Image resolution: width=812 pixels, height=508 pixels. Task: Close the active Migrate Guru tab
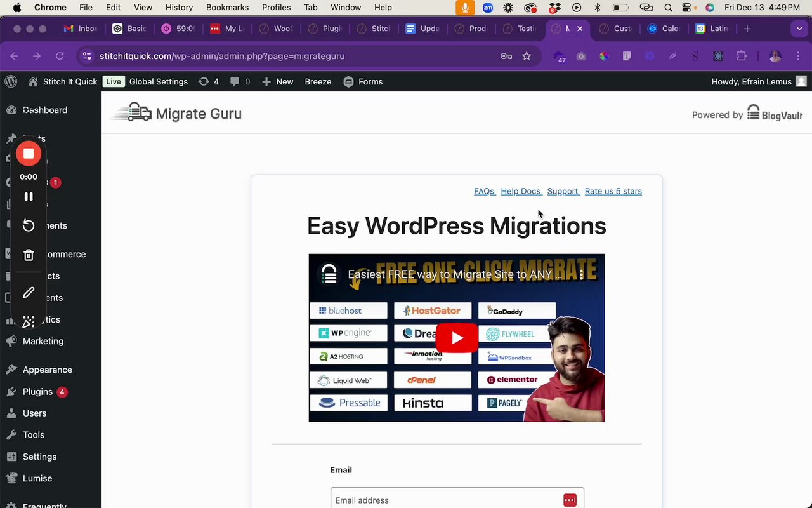tap(580, 29)
